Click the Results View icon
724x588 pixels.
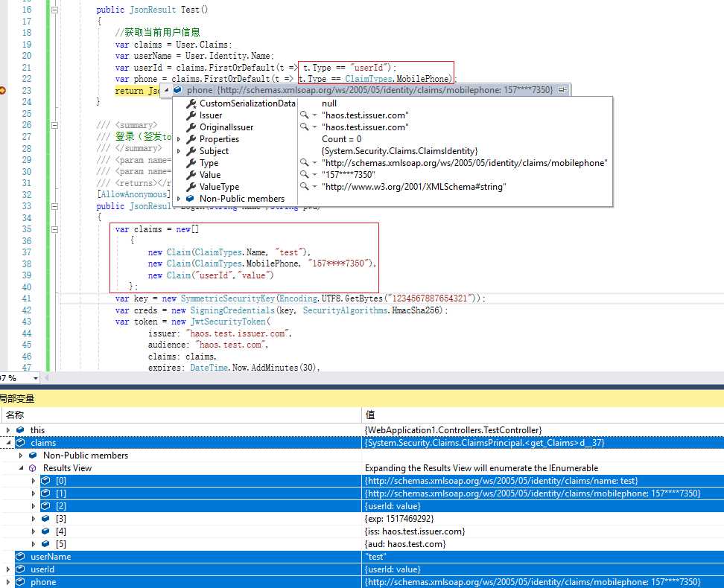click(32, 468)
